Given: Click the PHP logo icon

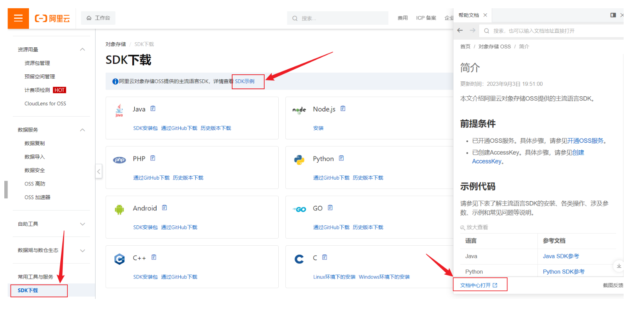Looking at the screenshot, I should tap(119, 160).
